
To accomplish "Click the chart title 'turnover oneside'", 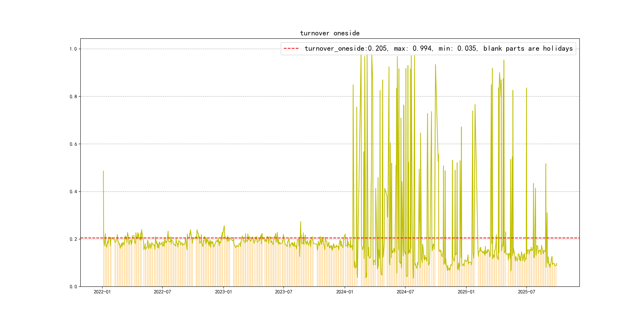I will pos(330,33).
